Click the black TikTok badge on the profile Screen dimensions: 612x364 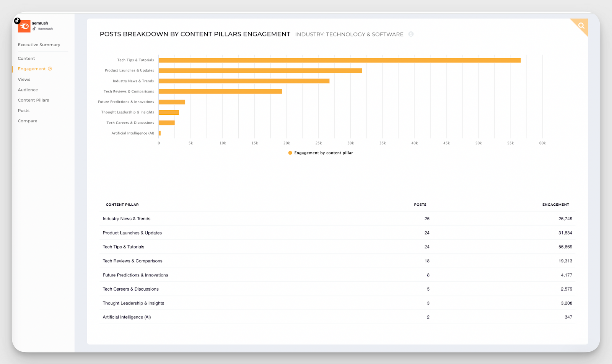coord(17,21)
